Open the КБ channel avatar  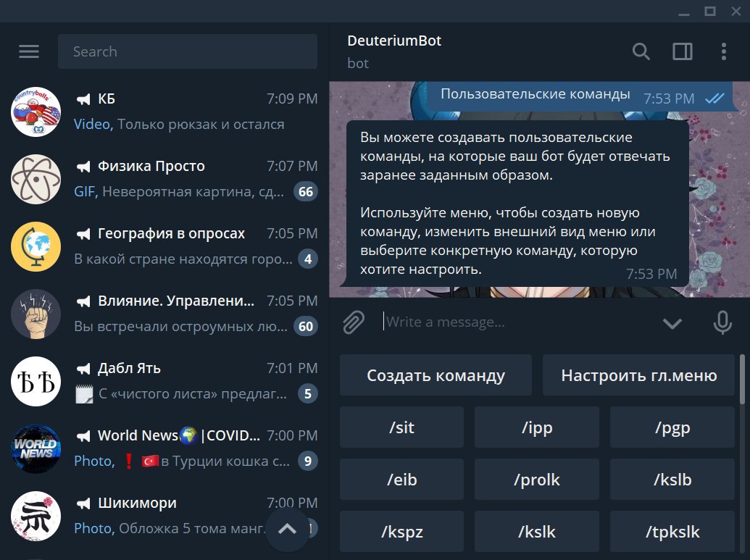pyautogui.click(x=36, y=112)
